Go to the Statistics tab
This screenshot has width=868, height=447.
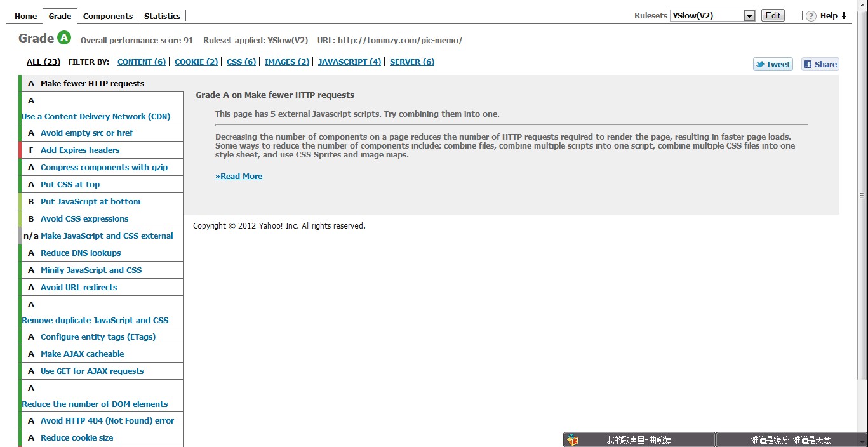tap(162, 16)
